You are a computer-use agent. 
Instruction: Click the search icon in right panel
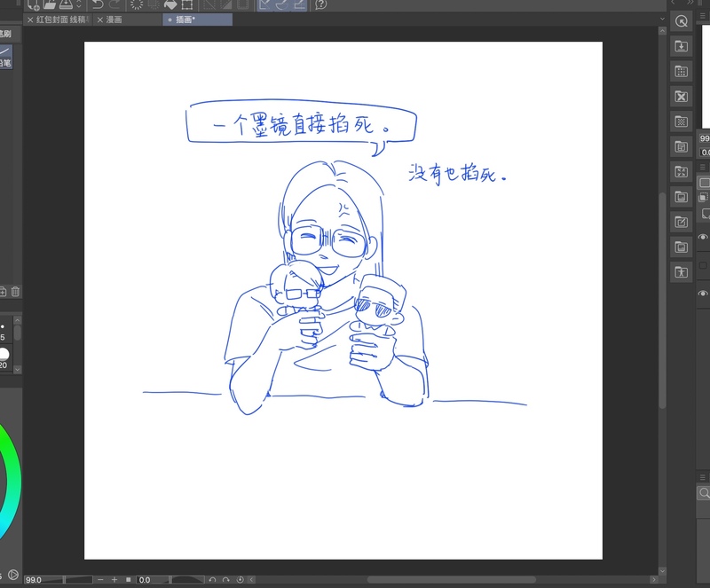tap(703, 492)
